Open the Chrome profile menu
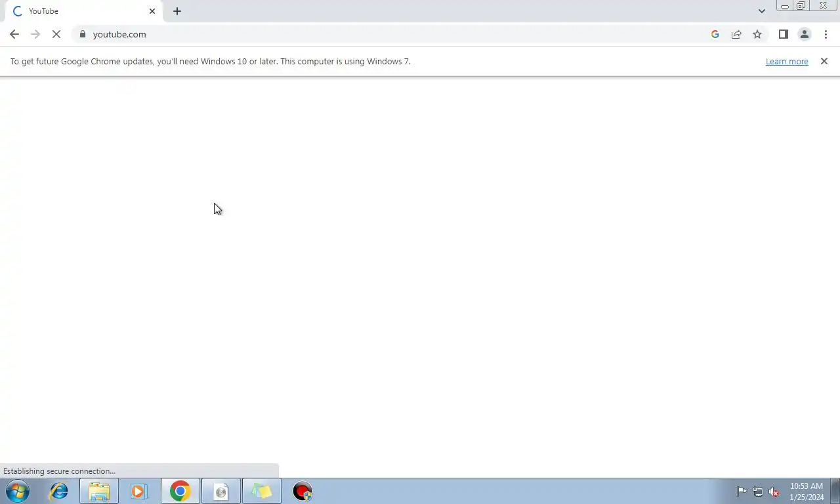 point(805,34)
